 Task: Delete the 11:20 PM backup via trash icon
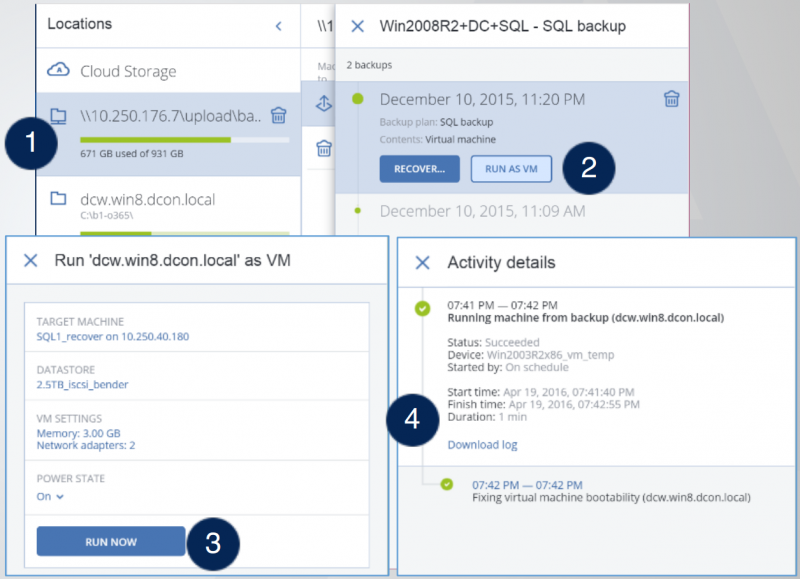coord(671,98)
